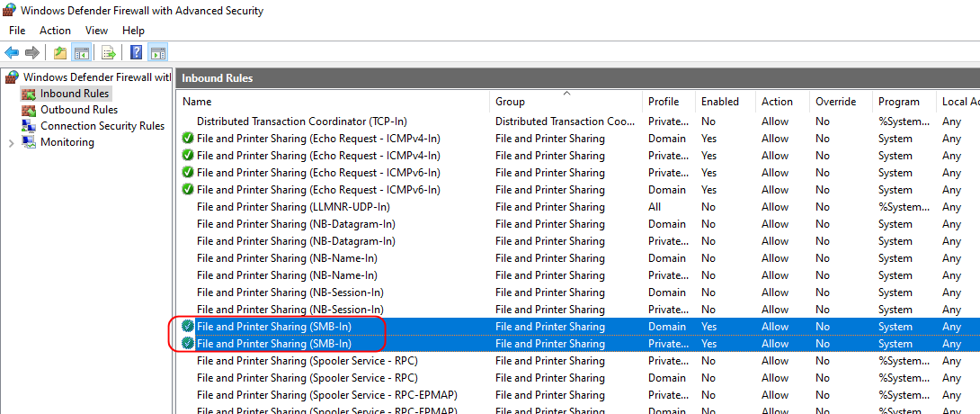Sort rules by the Enabled column header
The height and width of the screenshot is (414, 980).
[x=719, y=102]
